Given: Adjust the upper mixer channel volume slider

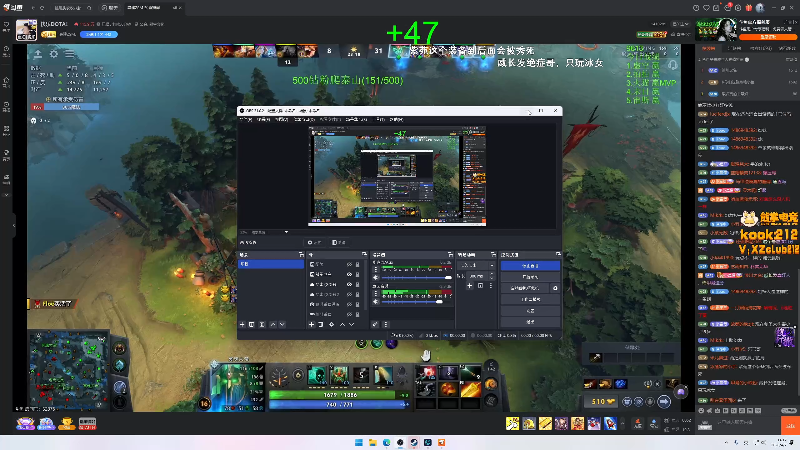Looking at the screenshot, I should 417,278.
